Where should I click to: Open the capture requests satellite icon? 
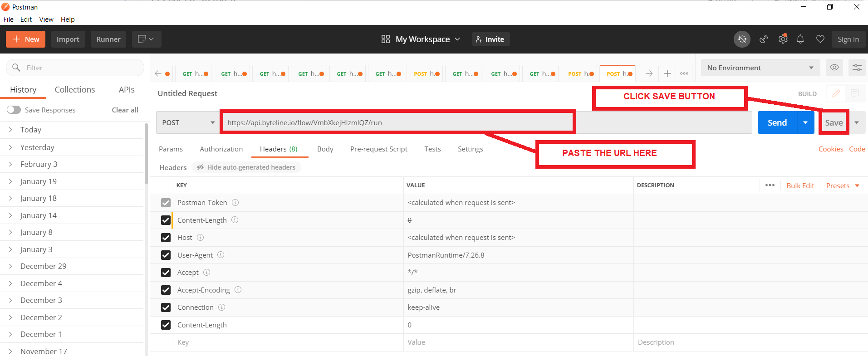(x=764, y=39)
